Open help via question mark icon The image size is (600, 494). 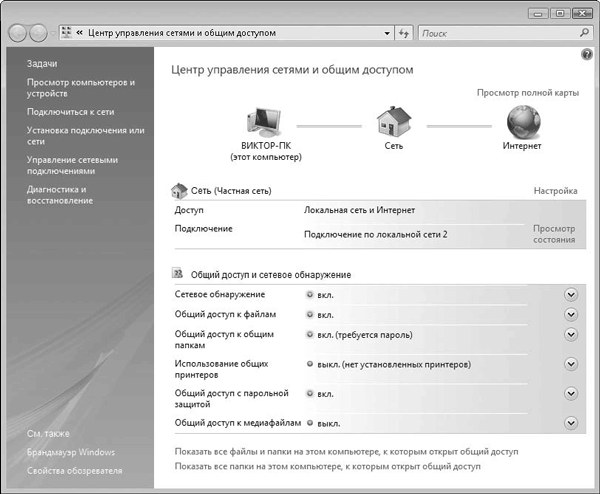coord(586,53)
